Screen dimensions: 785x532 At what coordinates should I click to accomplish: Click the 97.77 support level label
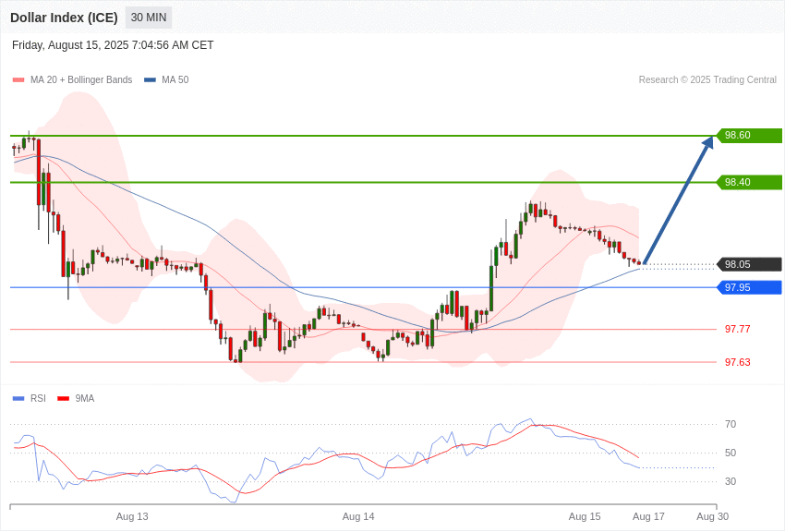tap(738, 329)
